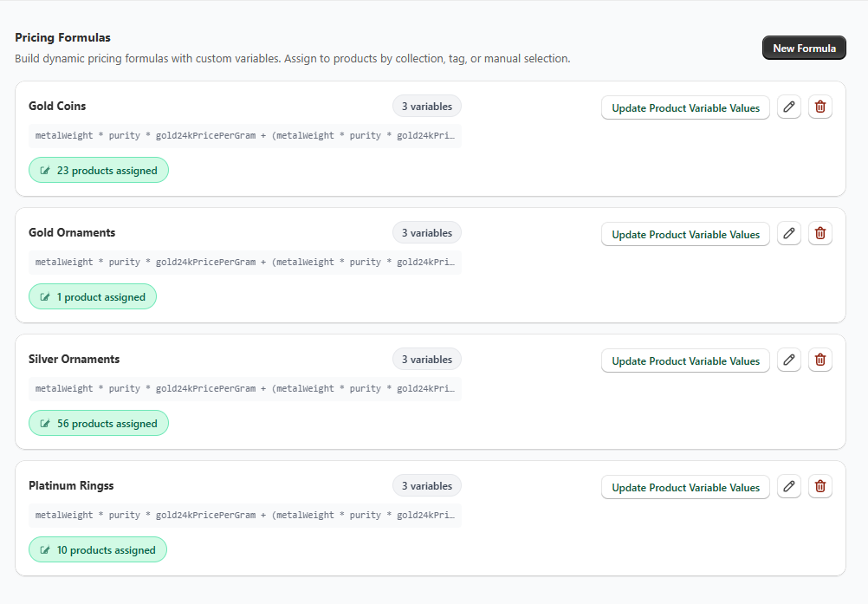The width and height of the screenshot is (868, 604).
Task: Click the Silver Ornaments formula expression text
Action: pyautogui.click(x=244, y=389)
